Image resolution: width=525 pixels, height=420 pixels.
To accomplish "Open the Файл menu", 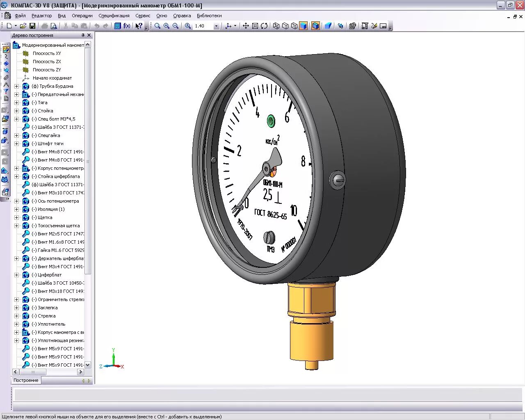I will click(20, 16).
